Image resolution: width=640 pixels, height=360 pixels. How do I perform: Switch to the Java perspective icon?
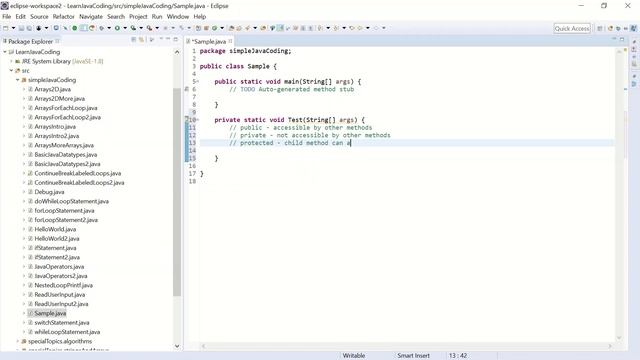click(633, 28)
